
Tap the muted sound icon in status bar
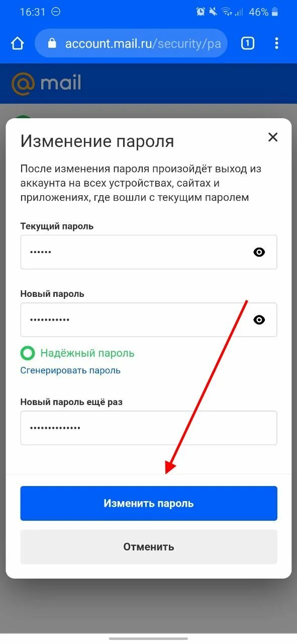pyautogui.click(x=213, y=12)
